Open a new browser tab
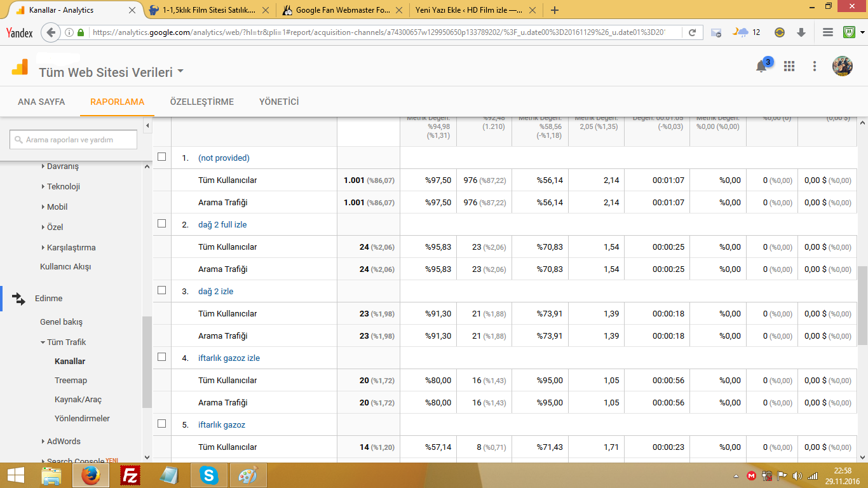Screen dimensions: 868x488 tap(554, 10)
